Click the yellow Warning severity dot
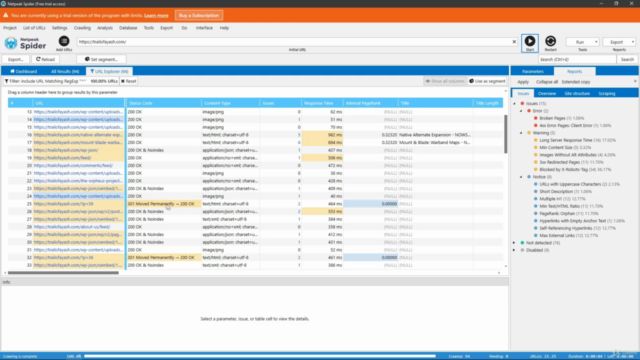This screenshot has height=360, width=640. click(529, 133)
